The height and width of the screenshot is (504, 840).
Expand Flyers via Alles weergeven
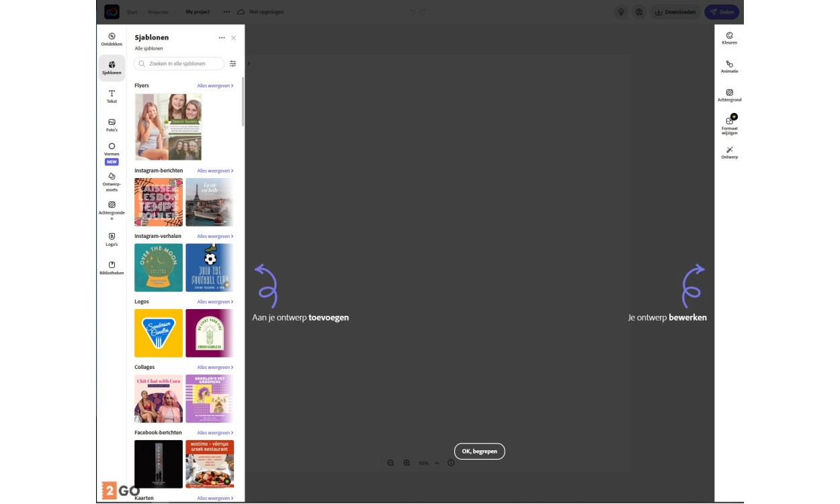[215, 86]
